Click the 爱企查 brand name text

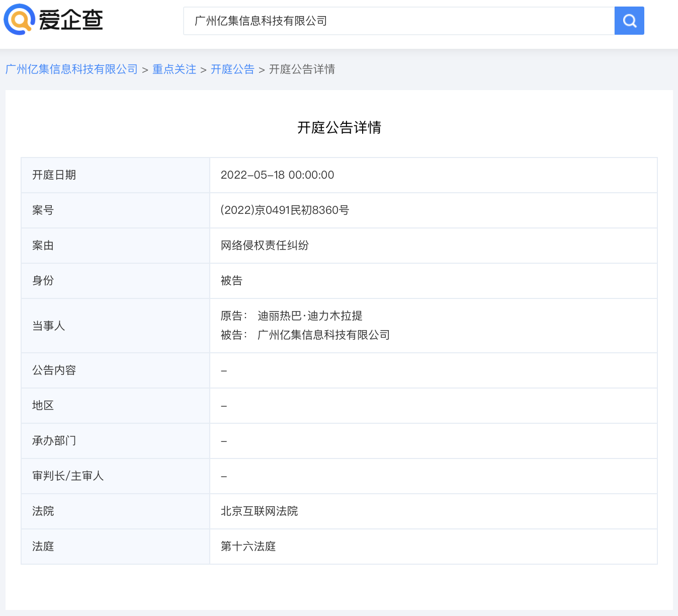(x=71, y=20)
